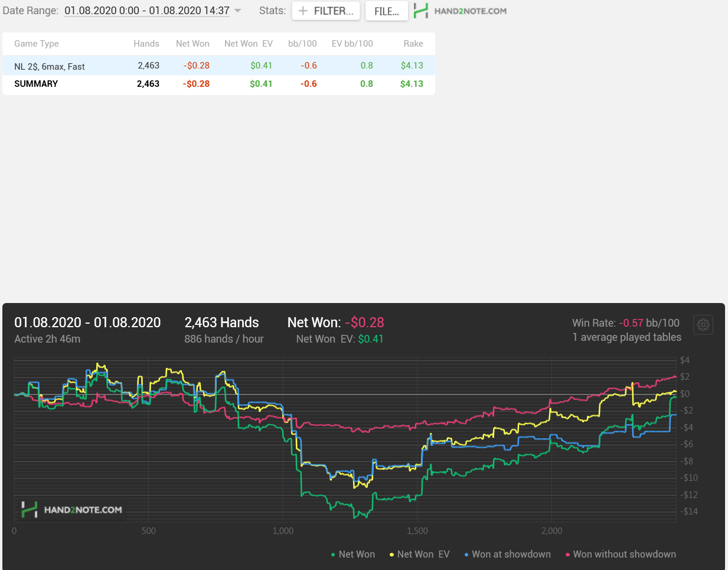
Task: Sort by Rake column header
Action: [x=413, y=44]
